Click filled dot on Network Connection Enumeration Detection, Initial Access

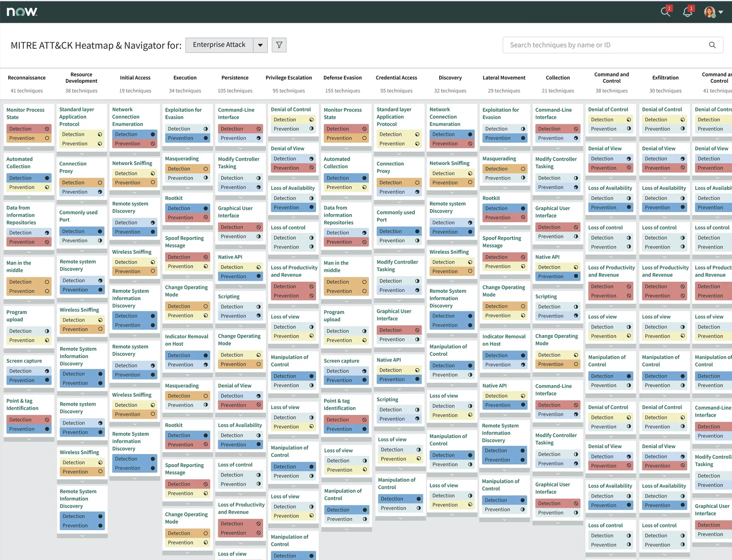153,135
